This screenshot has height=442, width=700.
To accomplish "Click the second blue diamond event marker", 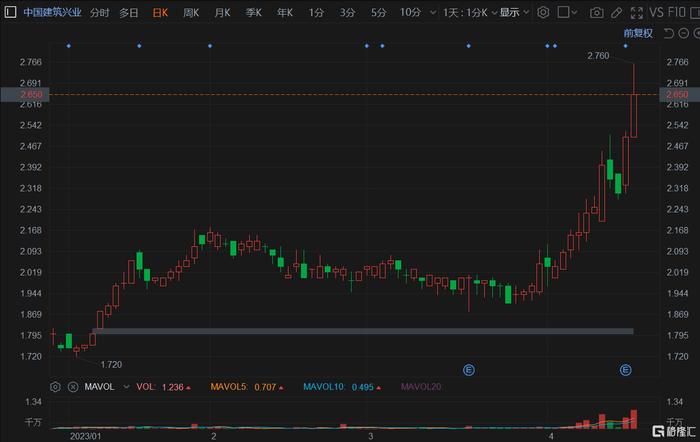I will pyautogui.click(x=139, y=46).
